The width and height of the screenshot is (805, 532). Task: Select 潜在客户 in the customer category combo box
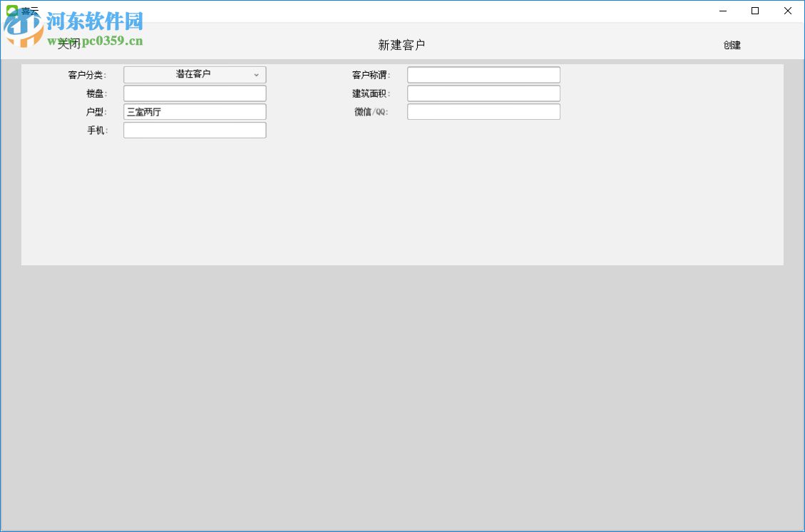click(x=194, y=74)
